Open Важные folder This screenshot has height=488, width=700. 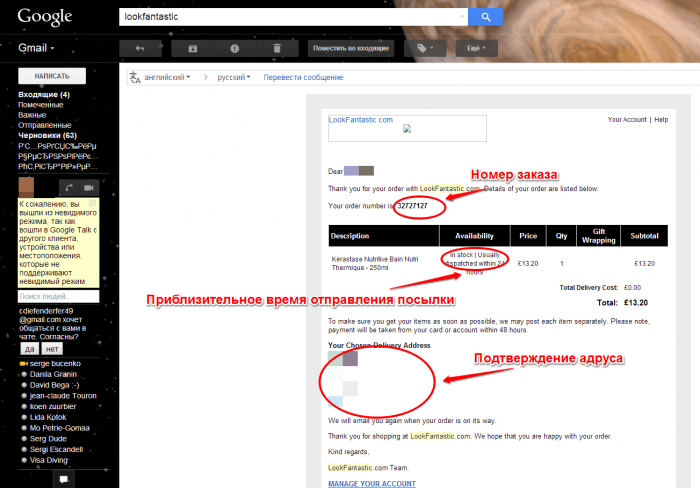[32, 115]
